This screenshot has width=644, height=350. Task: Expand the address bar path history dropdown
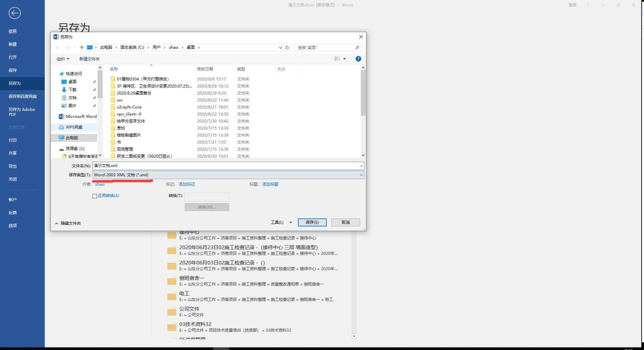point(281,47)
